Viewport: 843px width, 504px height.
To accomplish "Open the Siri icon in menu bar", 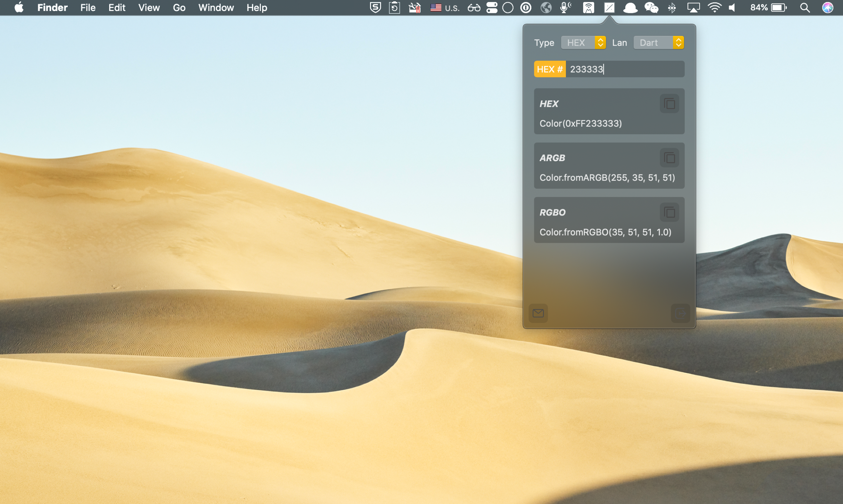I will click(827, 8).
